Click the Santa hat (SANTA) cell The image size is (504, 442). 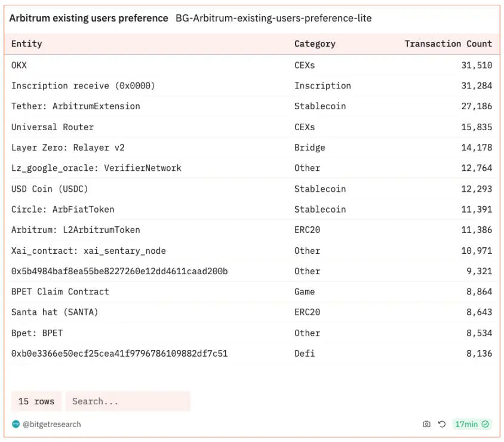point(55,312)
